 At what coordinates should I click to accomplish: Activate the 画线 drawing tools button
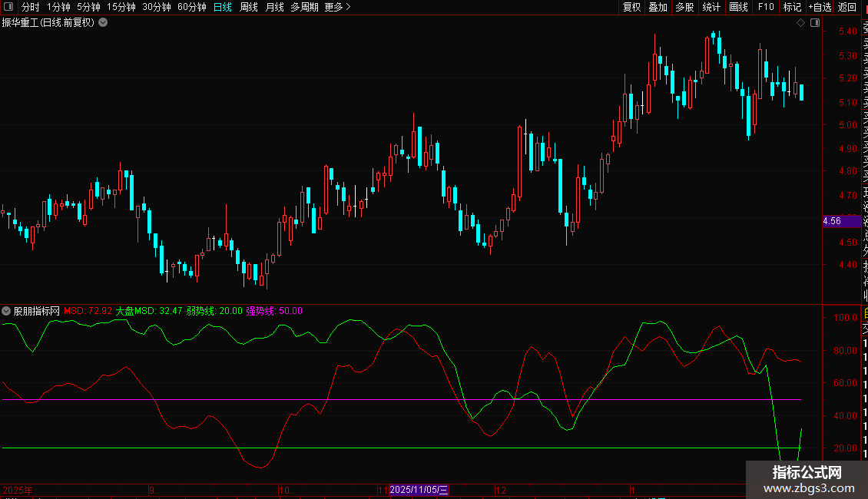point(738,7)
